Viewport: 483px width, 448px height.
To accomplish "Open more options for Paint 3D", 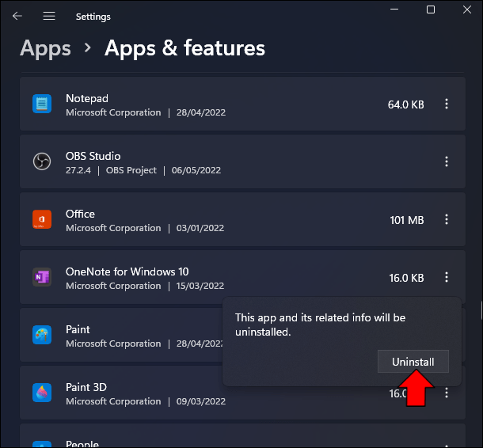I will point(447,393).
